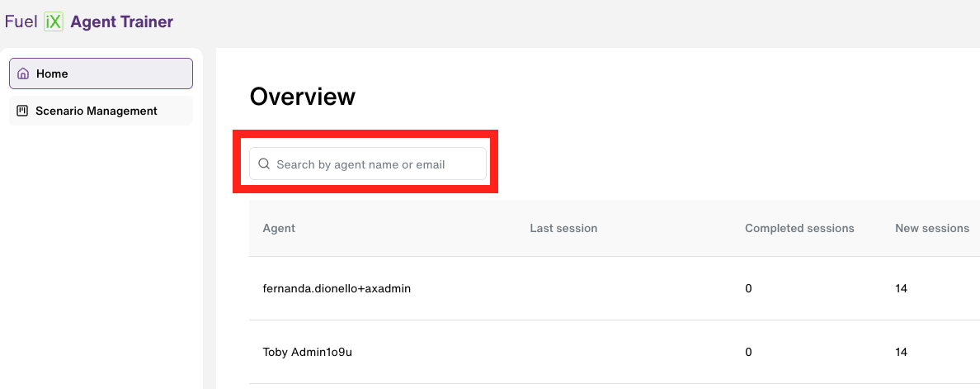The height and width of the screenshot is (389, 980).
Task: Open agent Toby Admin1o9u row
Action: click(615, 352)
